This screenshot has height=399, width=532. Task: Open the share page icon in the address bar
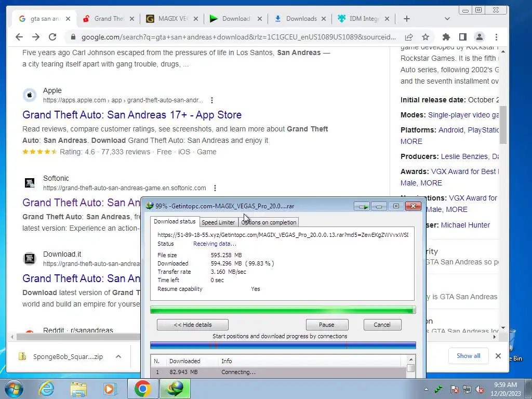[x=409, y=37]
